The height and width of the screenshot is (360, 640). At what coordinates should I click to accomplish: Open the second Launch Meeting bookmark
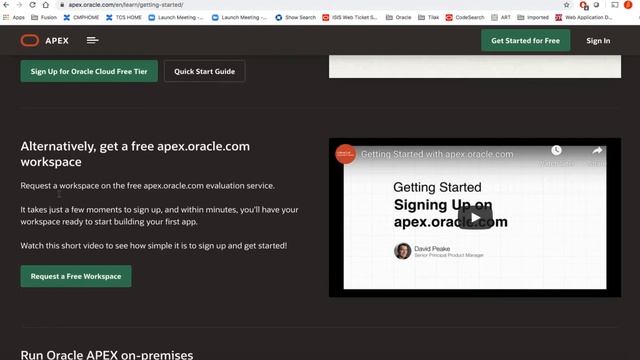tap(239, 18)
